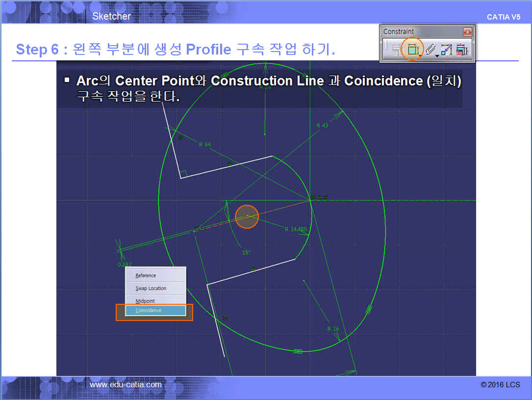Click the 0.382 offset dimension value

(x=125, y=264)
